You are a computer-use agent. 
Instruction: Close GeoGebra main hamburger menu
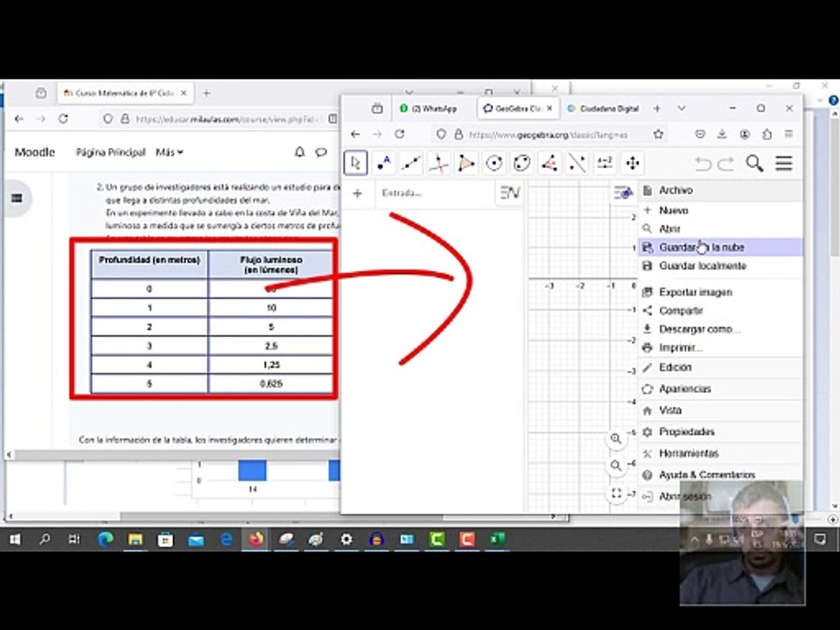[x=784, y=164]
